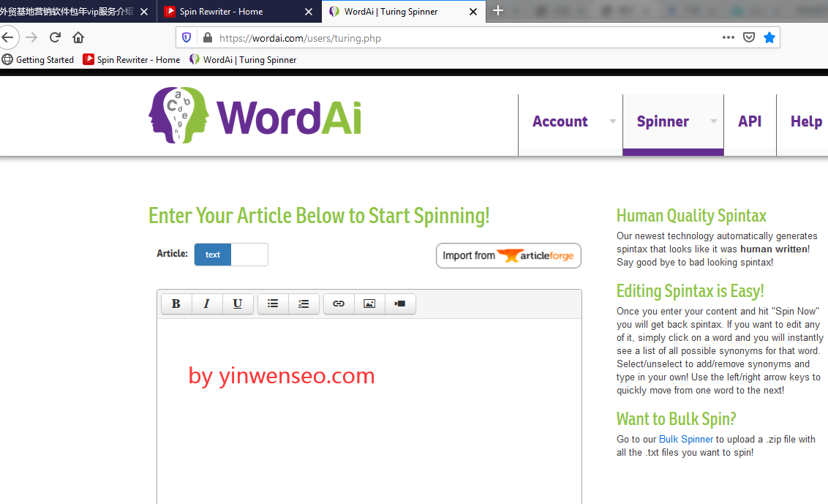Viewport: 828px width, 504px height.
Task: Open Spin Rewriter - Home bookmark
Action: pos(132,60)
